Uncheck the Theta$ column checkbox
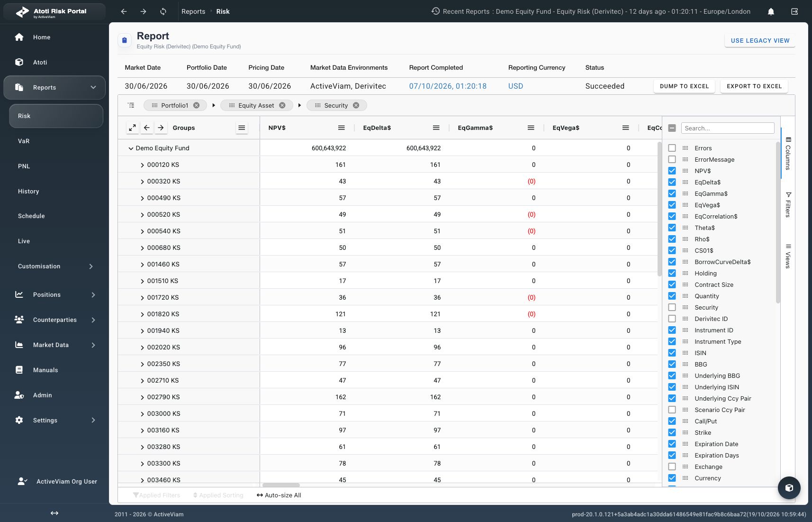 [x=672, y=228]
